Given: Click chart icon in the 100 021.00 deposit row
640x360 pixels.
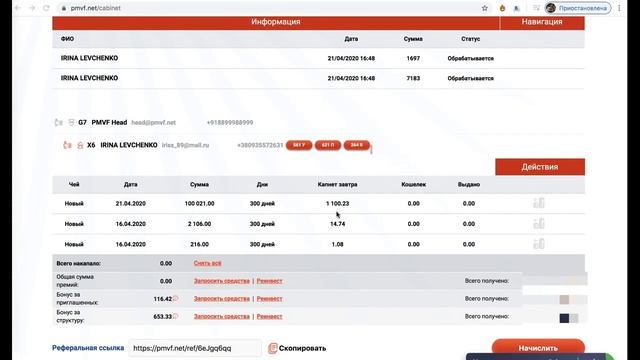Looking at the screenshot, I should click(x=539, y=203).
